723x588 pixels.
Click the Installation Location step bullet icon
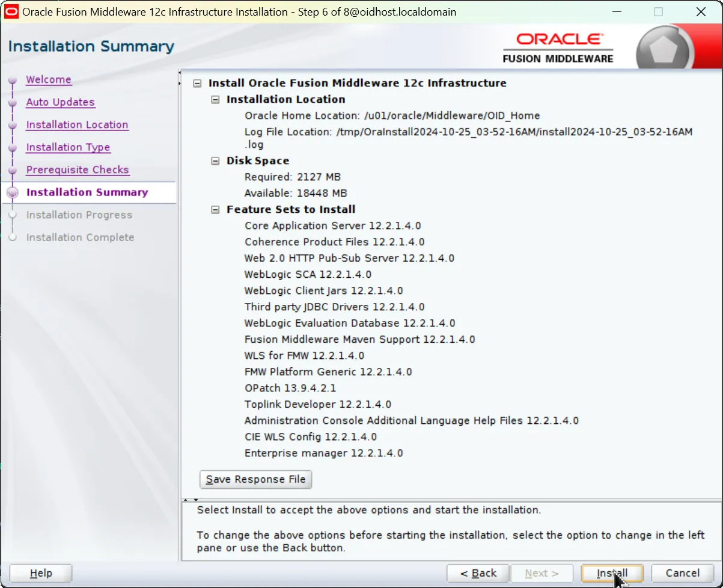click(x=12, y=126)
